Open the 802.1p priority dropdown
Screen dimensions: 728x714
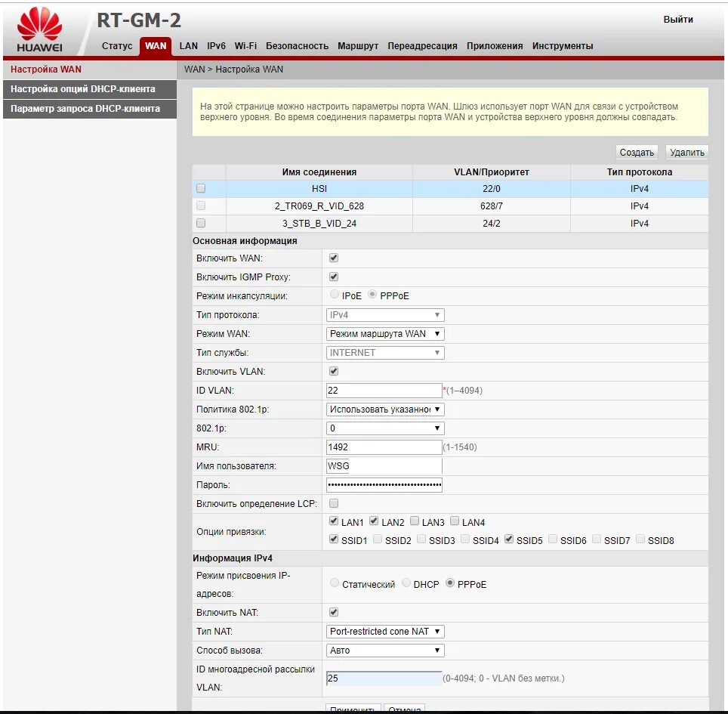[x=385, y=428]
